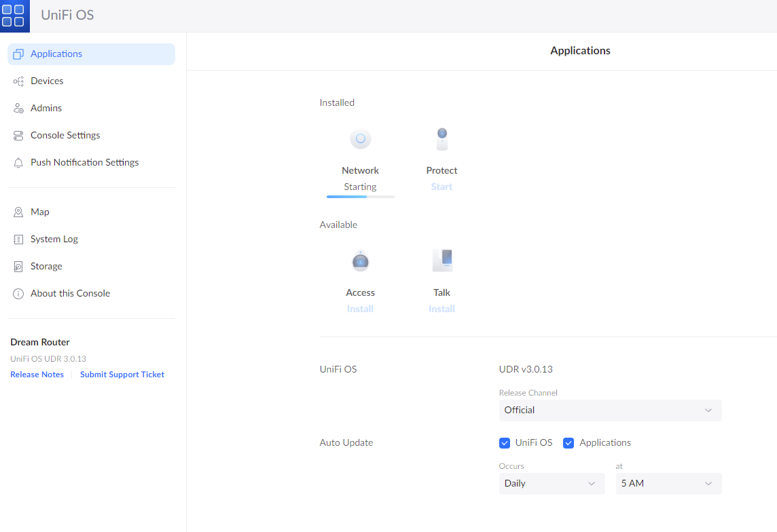Open the Release Notes link
This screenshot has height=532, width=777.
tap(37, 375)
